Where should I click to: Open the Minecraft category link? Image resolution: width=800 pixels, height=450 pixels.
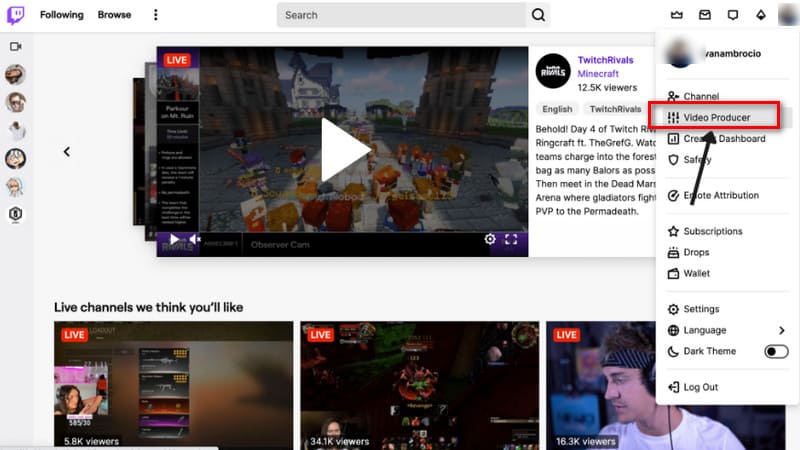(x=598, y=73)
